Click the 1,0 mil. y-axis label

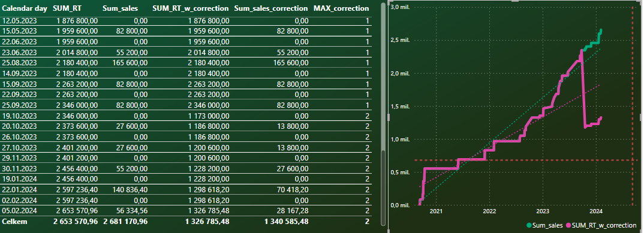click(x=401, y=139)
